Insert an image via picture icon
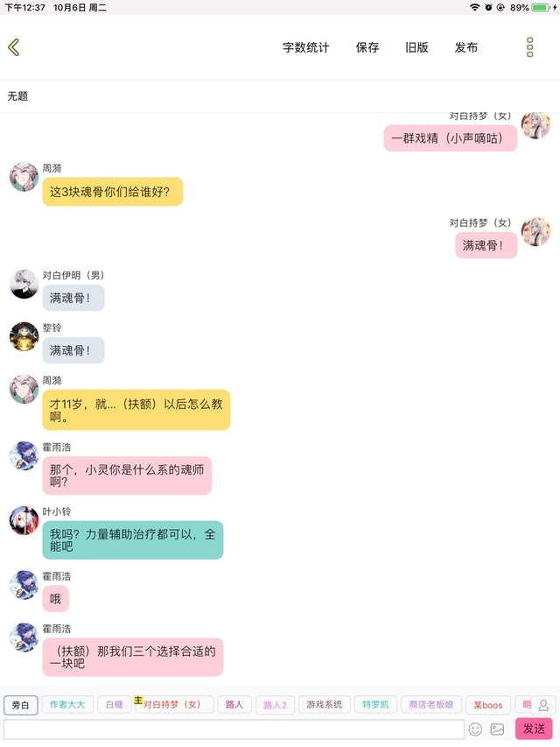 tap(497, 729)
